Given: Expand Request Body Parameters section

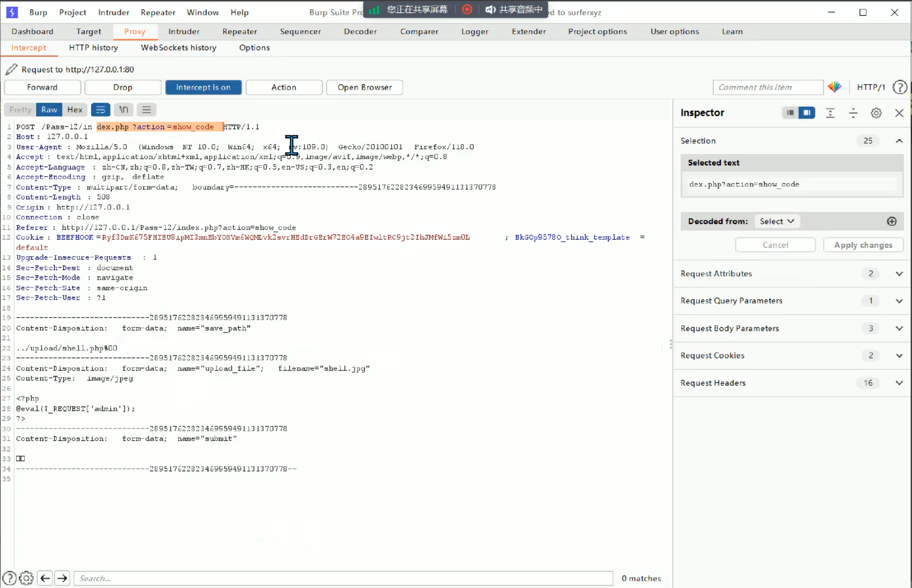Looking at the screenshot, I should tap(899, 328).
